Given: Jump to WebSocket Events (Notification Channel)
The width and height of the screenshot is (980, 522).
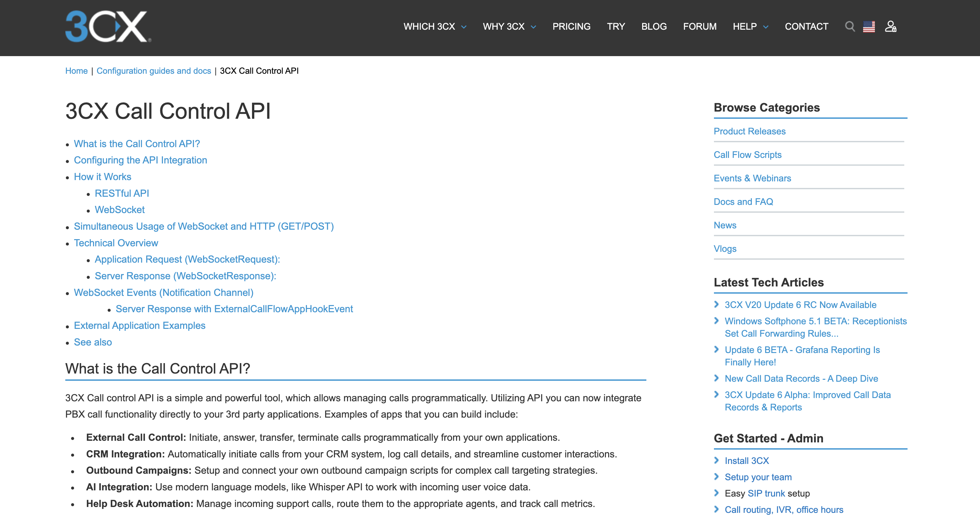Looking at the screenshot, I should pos(164,292).
